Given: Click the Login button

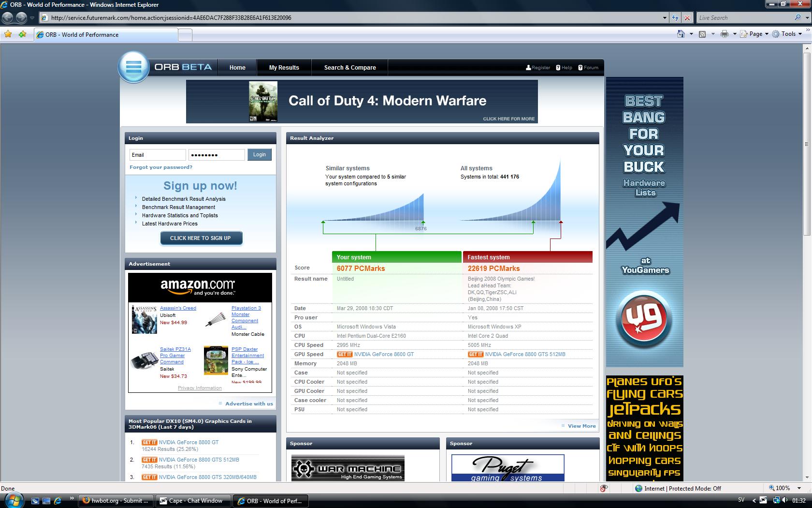Looking at the screenshot, I should coord(260,155).
